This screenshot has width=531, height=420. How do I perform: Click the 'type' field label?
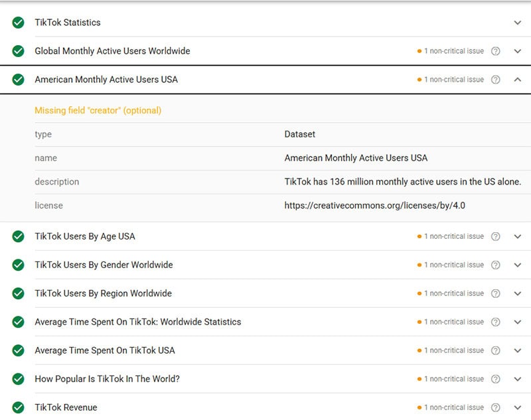(x=43, y=134)
